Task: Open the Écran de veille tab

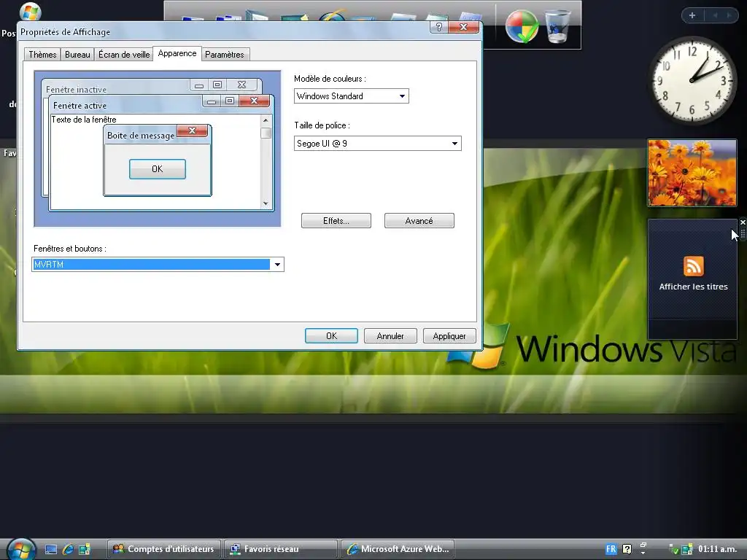Action: click(124, 54)
